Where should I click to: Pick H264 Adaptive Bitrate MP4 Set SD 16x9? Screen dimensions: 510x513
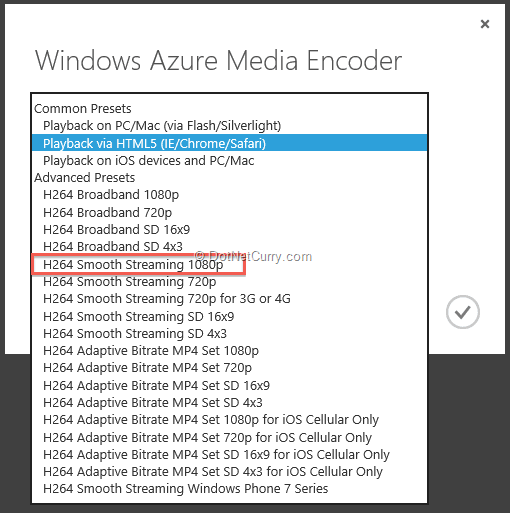click(229, 385)
